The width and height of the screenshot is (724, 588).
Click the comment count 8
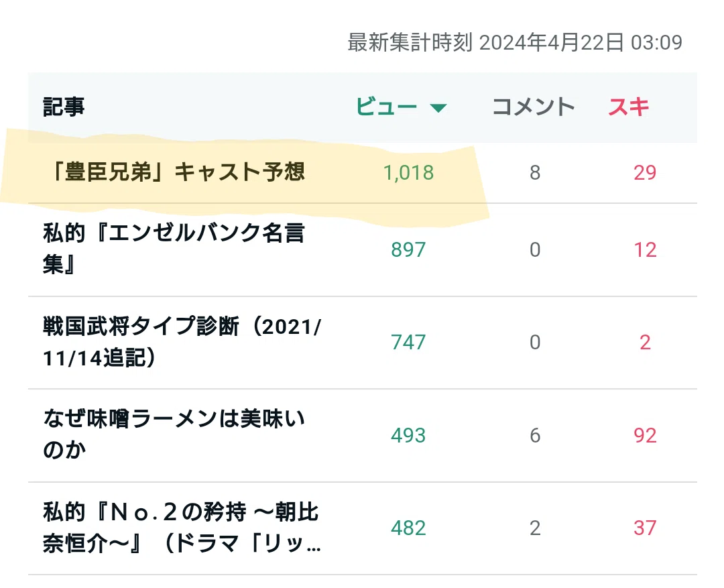click(535, 173)
